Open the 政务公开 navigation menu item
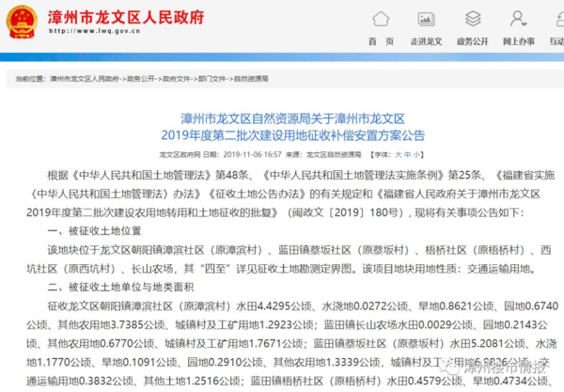The width and height of the screenshot is (564, 392). coord(472,42)
